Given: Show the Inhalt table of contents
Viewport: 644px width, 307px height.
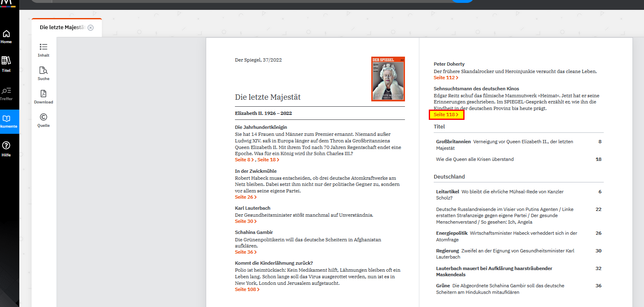Looking at the screenshot, I should (x=44, y=48).
